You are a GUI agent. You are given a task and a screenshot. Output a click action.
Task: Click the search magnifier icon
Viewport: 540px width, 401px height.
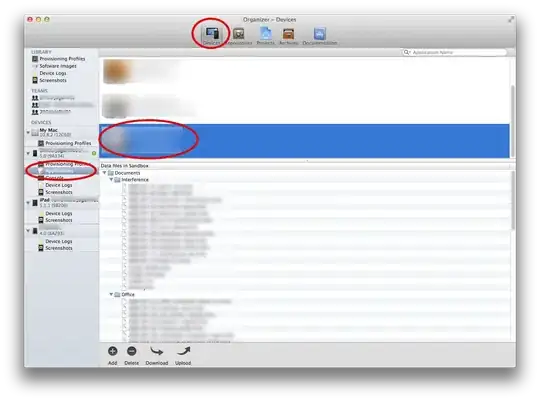click(406, 52)
